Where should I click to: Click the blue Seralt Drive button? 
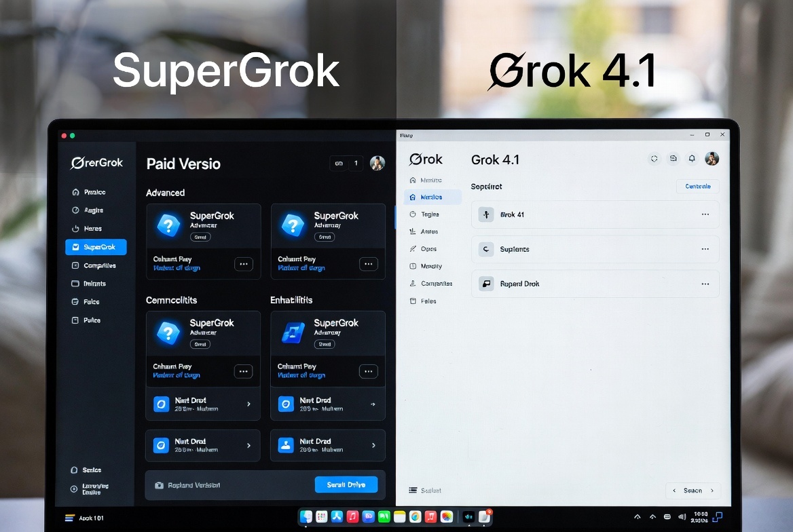[x=346, y=484]
